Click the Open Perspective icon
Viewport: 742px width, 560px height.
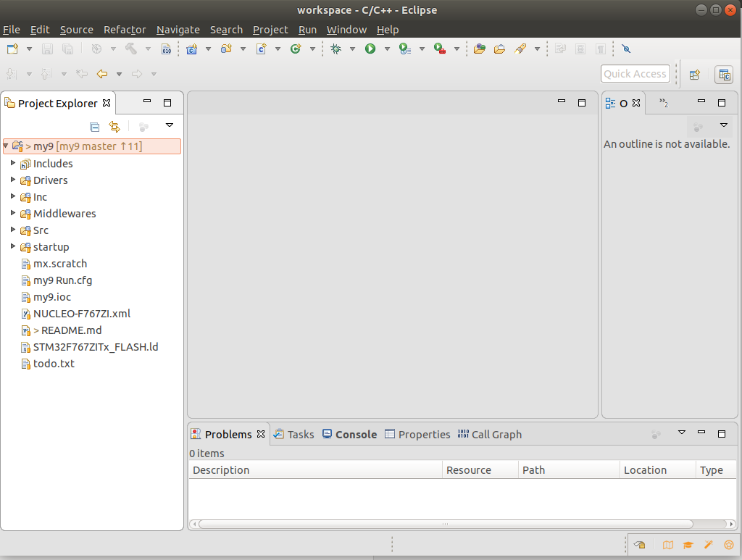[x=694, y=75]
